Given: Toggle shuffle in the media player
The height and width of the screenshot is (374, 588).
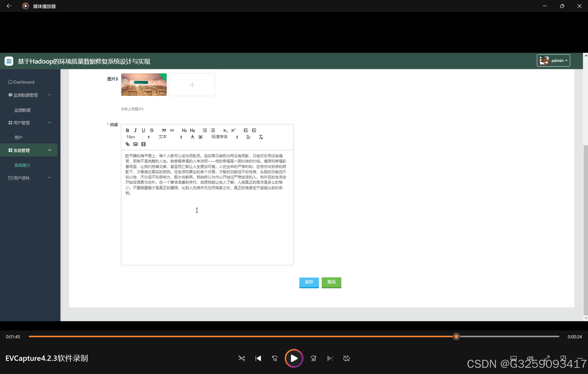Looking at the screenshot, I should coord(241,358).
